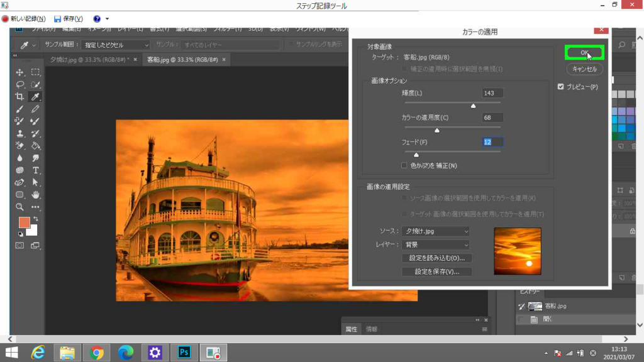Open the 属性 panel tab
644x362 pixels.
point(351,329)
